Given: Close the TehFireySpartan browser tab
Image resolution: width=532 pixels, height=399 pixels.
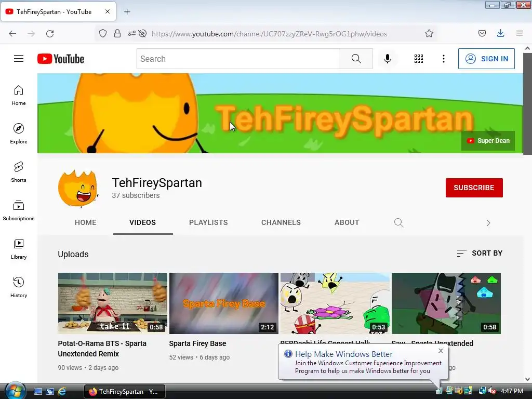Looking at the screenshot, I should (108, 11).
